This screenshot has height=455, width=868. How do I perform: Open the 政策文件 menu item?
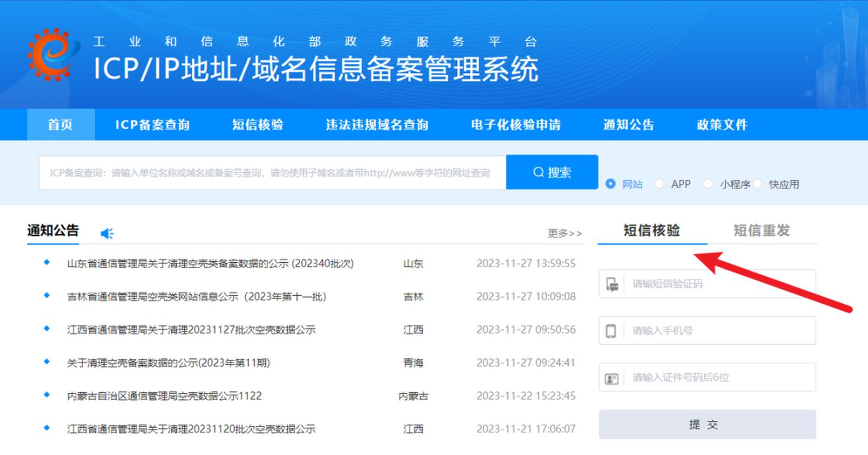coord(721,125)
